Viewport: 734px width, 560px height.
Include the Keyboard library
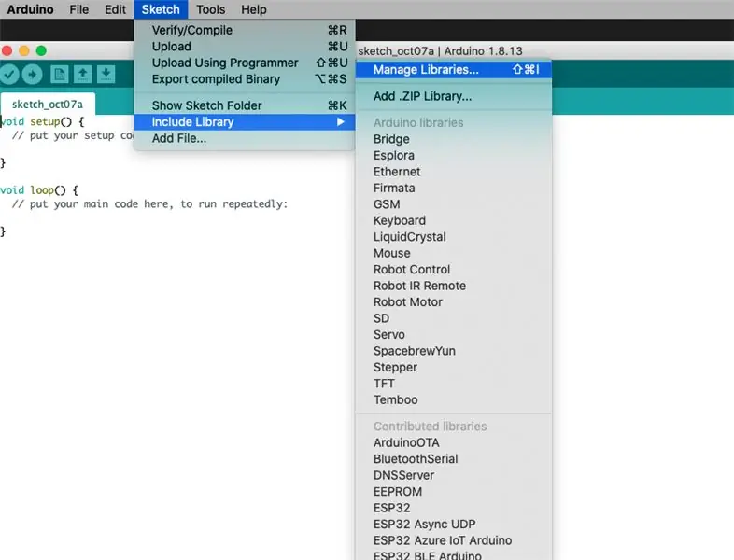click(x=454, y=220)
